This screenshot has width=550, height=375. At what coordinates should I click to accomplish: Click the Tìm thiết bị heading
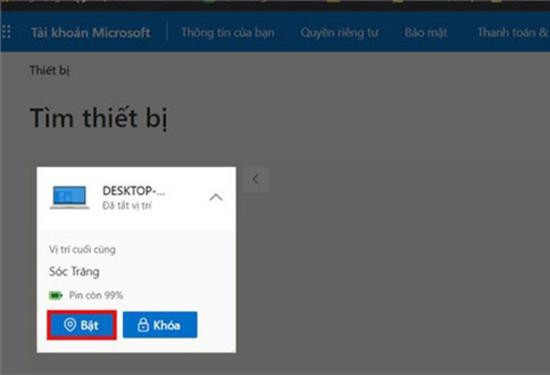click(99, 118)
